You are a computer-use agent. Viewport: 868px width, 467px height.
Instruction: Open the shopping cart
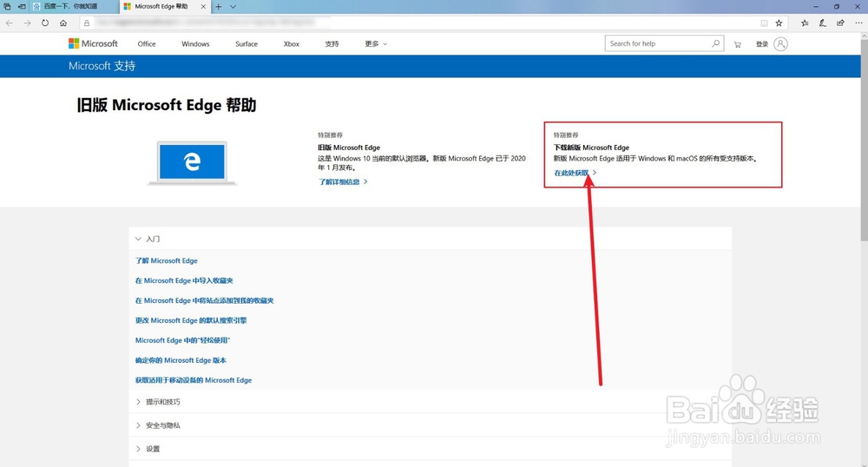click(x=737, y=44)
